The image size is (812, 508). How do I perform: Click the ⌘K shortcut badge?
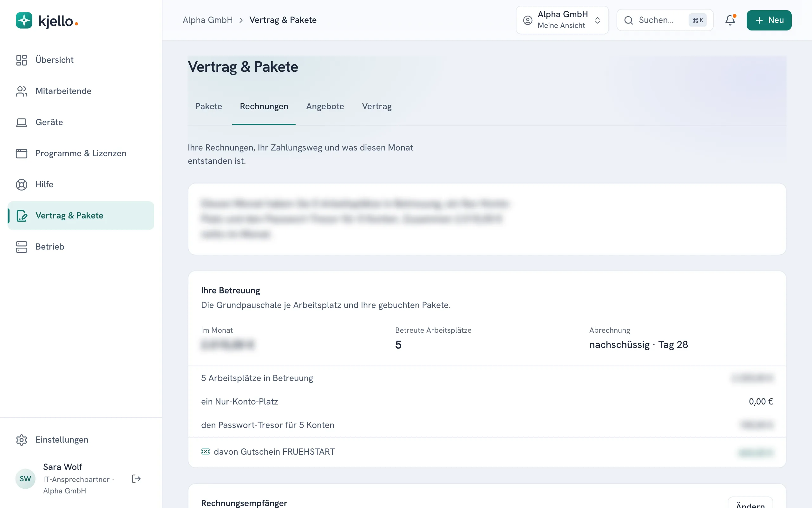(697, 20)
